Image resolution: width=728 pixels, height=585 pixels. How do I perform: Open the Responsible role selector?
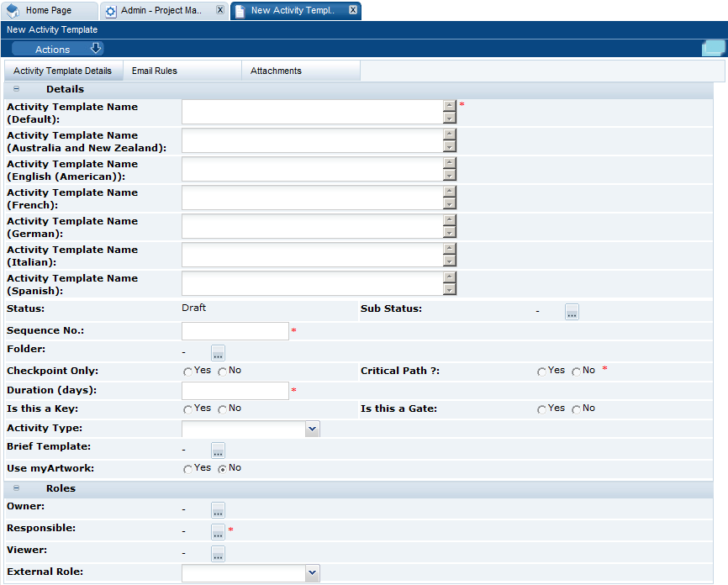[218, 532]
